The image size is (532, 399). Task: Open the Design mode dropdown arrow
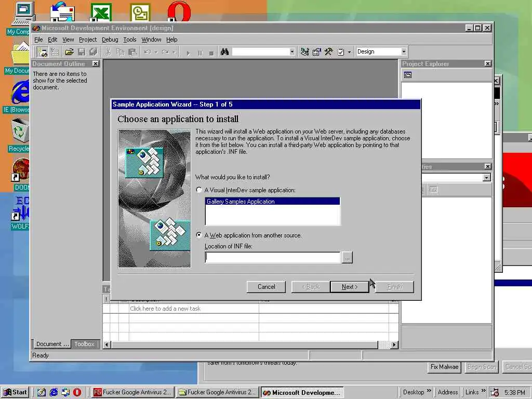[404, 51]
